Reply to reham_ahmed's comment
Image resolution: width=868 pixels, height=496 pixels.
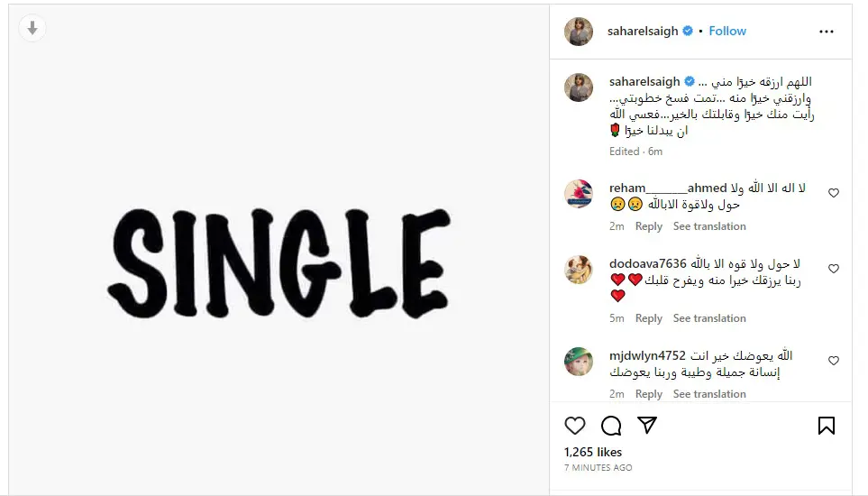[x=649, y=226]
